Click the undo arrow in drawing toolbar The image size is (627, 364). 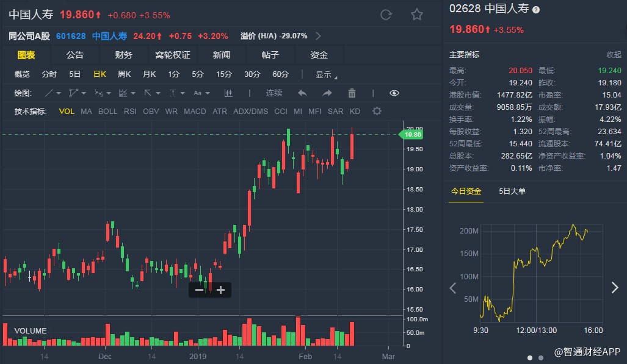tap(302, 93)
